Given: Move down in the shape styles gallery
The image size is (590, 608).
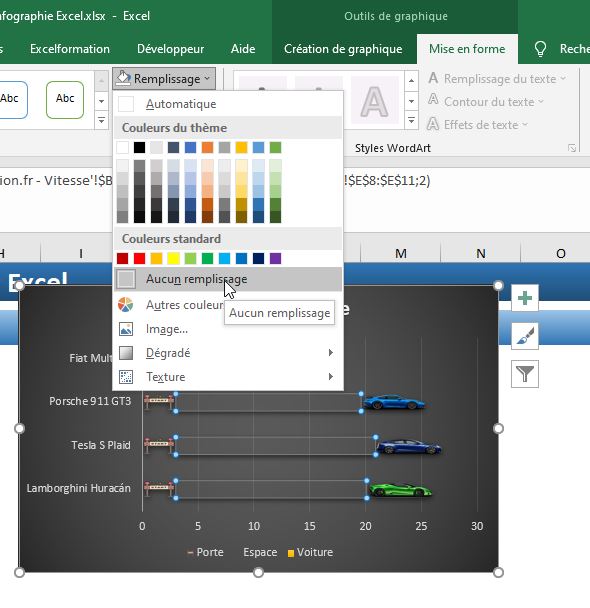Looking at the screenshot, I should pyautogui.click(x=101, y=102).
